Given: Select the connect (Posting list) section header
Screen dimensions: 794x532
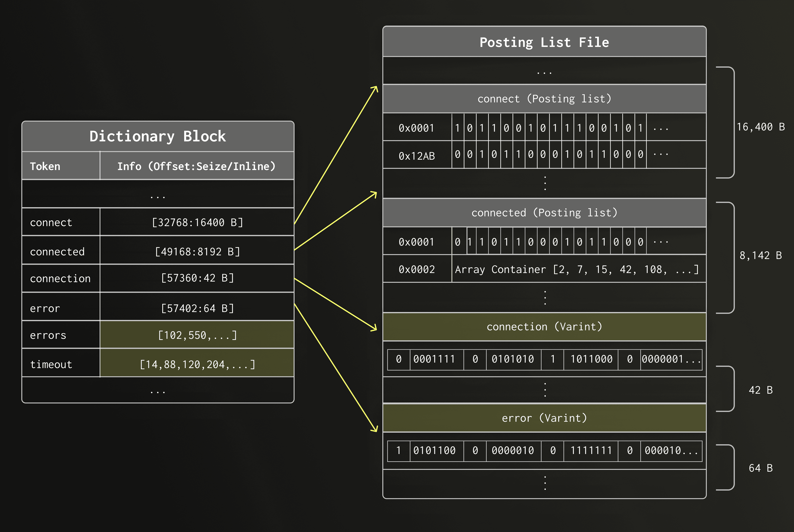Looking at the screenshot, I should point(544,98).
